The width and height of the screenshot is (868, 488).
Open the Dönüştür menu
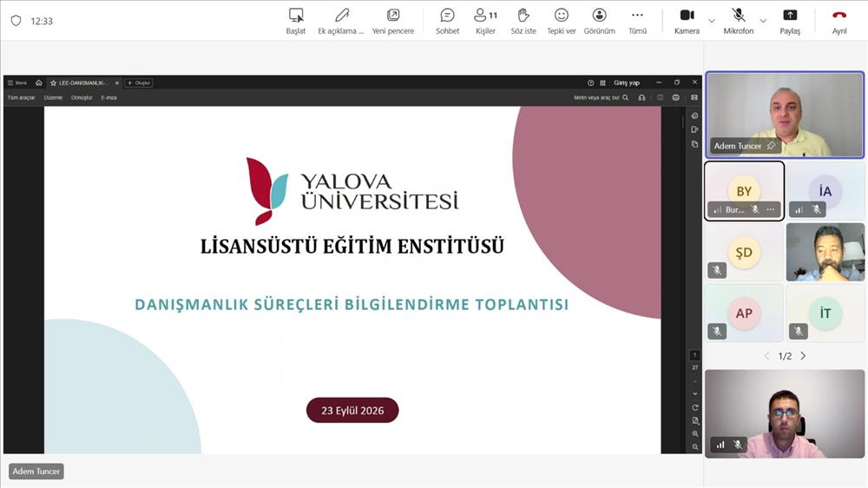tap(82, 97)
